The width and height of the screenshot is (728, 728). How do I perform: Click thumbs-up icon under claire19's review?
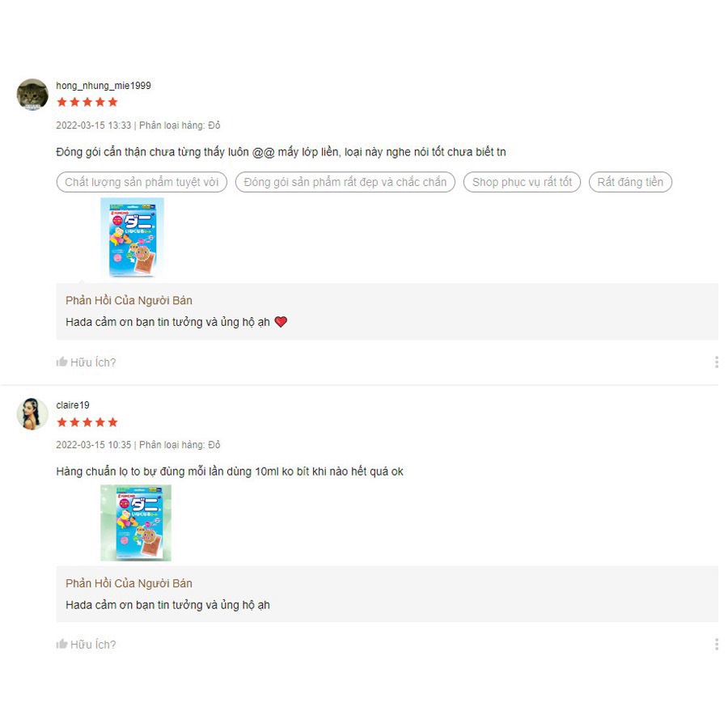click(x=61, y=644)
